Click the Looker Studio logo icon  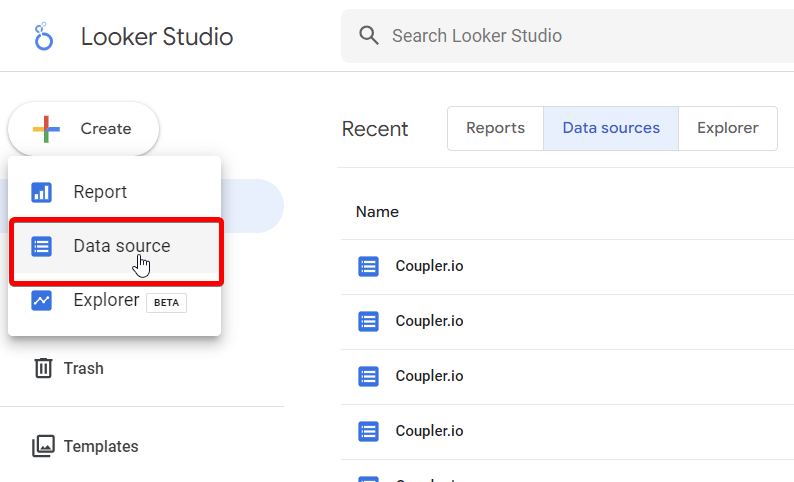point(43,36)
